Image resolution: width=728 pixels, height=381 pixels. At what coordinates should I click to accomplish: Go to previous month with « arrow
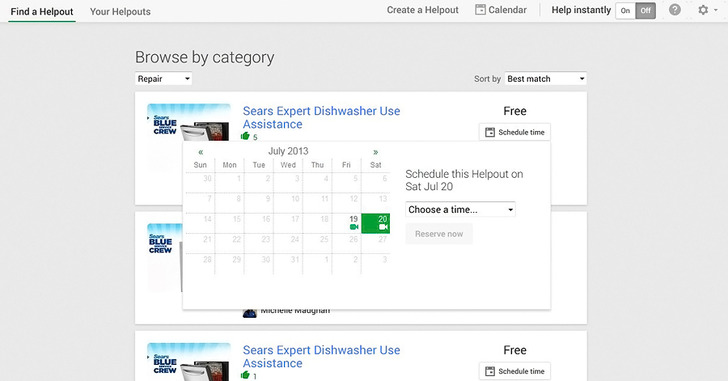[x=201, y=152]
